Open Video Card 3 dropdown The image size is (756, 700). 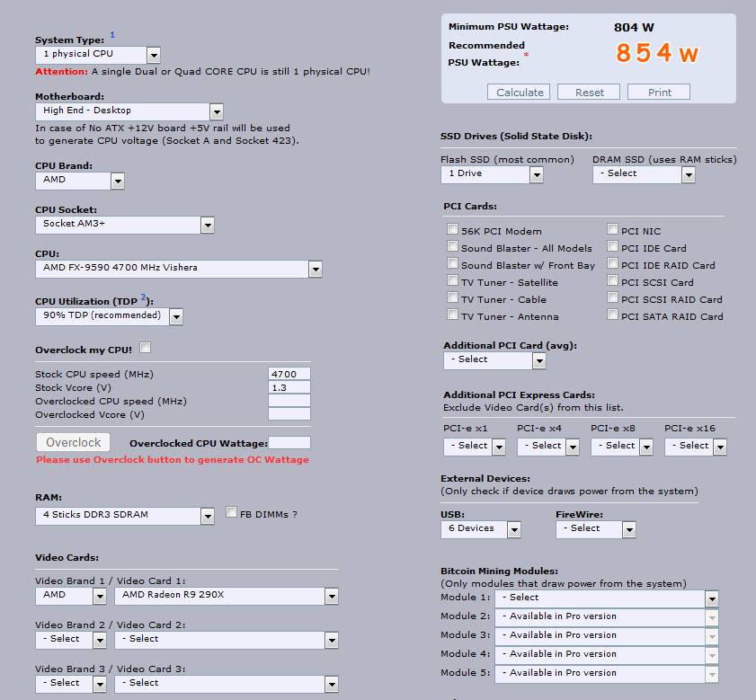tap(227, 684)
